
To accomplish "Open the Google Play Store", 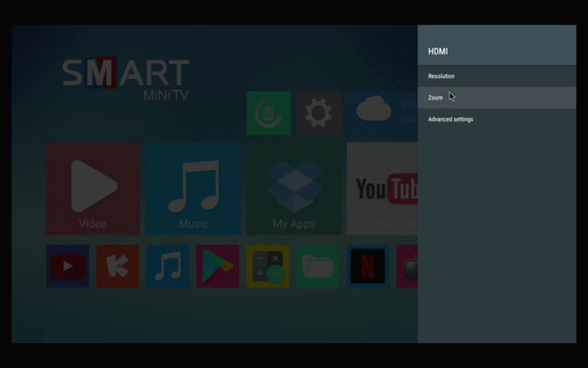I will [217, 266].
